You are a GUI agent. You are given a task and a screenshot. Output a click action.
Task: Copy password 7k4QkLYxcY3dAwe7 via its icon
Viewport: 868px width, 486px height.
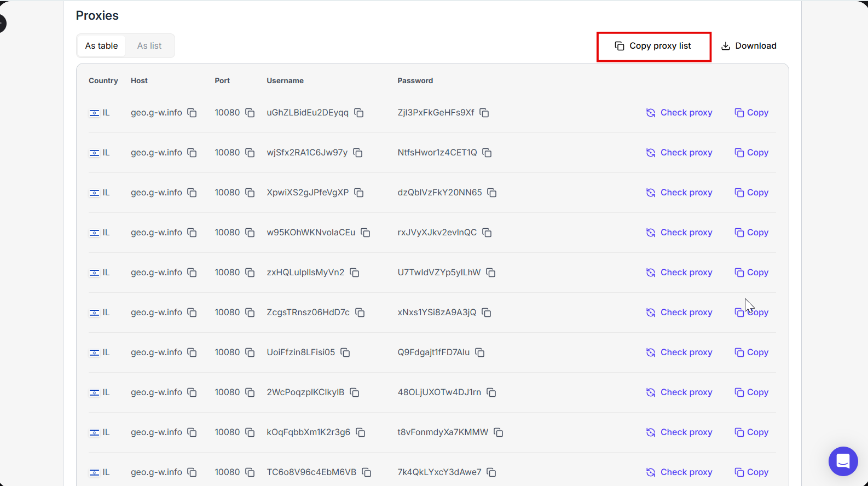(x=491, y=472)
